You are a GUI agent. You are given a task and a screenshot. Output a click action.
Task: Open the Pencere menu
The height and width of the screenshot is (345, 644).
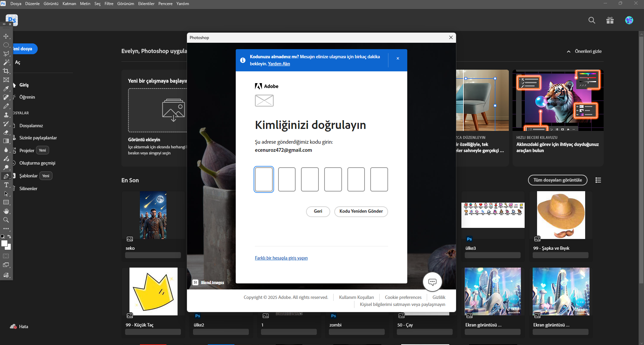165,4
